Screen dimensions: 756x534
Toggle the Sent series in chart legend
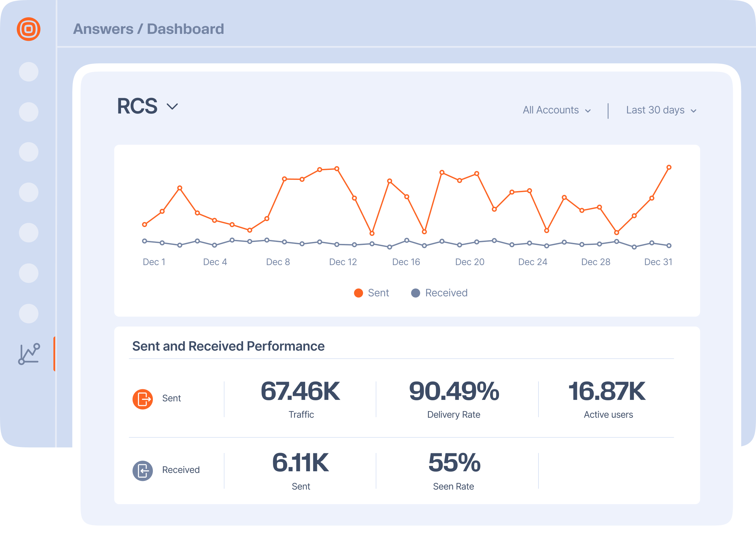[x=372, y=293]
